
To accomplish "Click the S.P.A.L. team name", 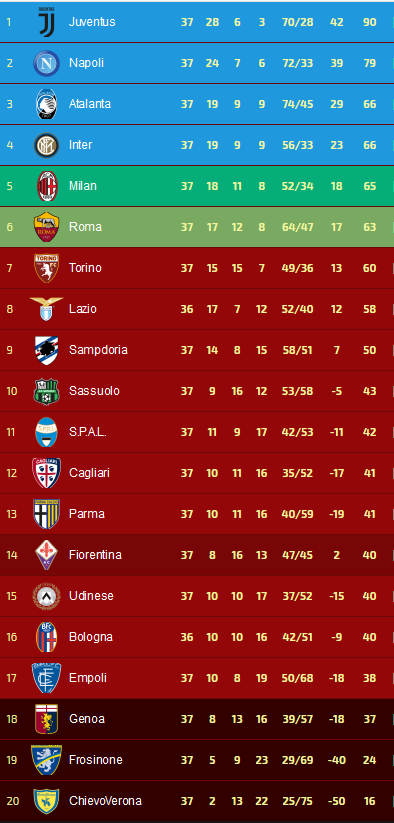I will point(88,432).
